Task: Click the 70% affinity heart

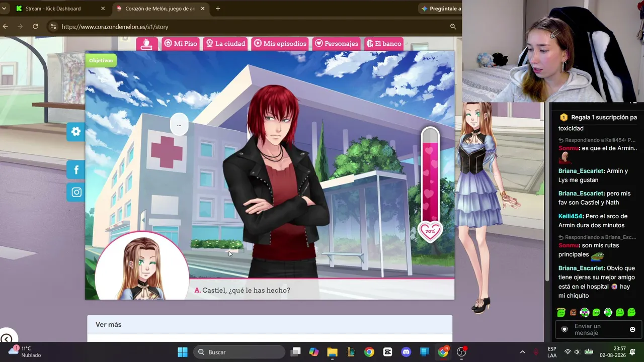Action: coord(430,231)
